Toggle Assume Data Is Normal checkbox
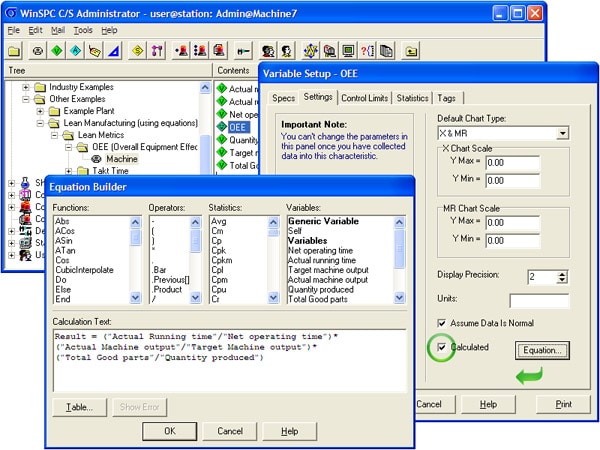This screenshot has height=450, width=600. pyautogui.click(x=441, y=323)
